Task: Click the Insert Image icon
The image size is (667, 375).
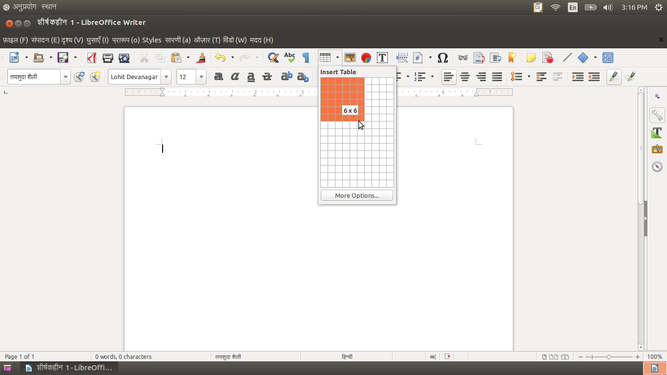Action: (x=350, y=57)
